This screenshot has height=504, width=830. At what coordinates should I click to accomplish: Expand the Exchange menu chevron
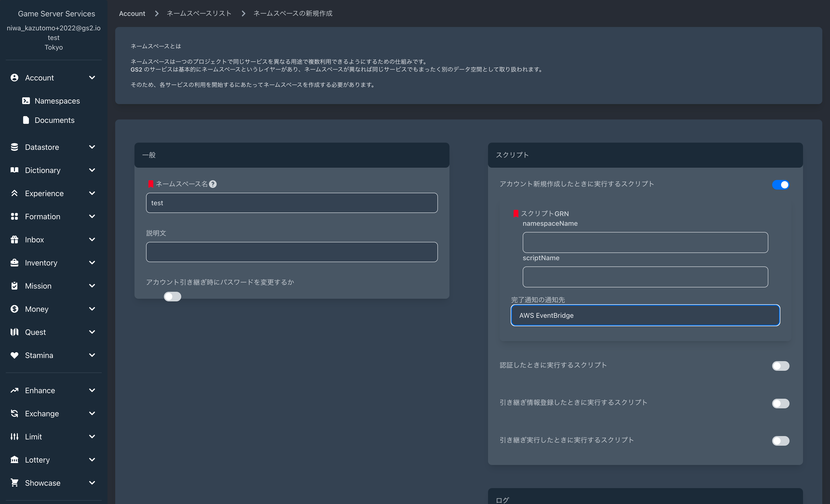(x=92, y=413)
